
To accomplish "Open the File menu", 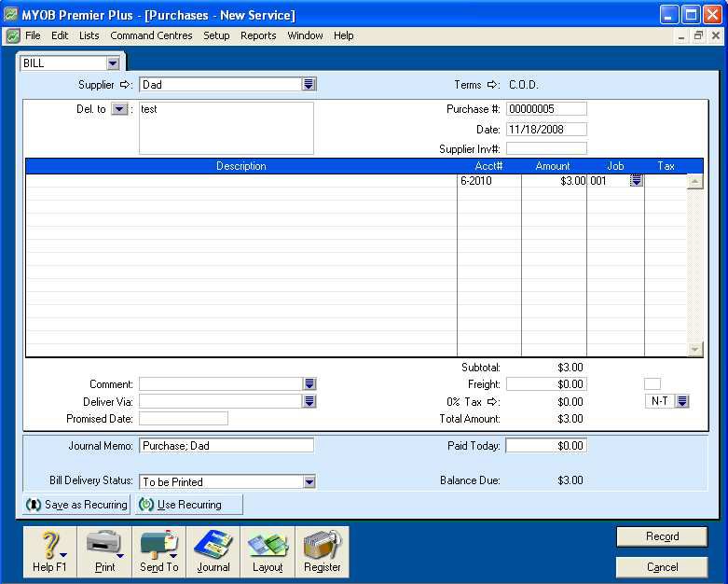I will pos(33,35).
